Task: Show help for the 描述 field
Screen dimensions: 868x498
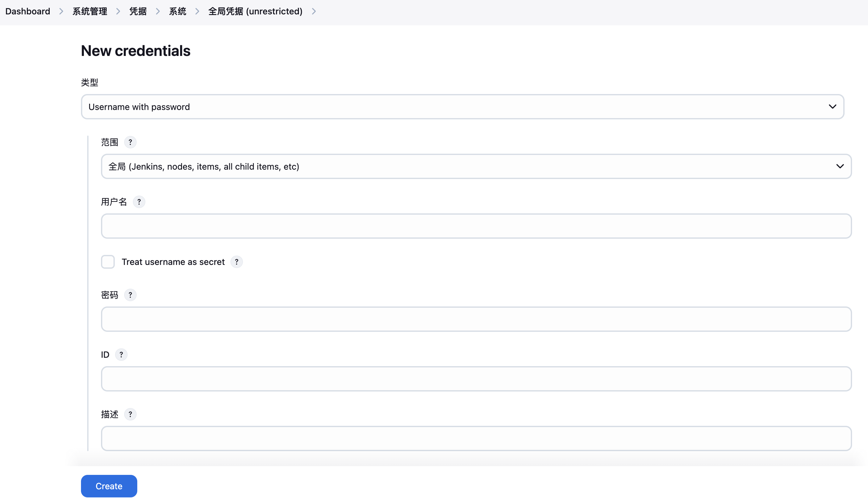Action: (x=130, y=414)
